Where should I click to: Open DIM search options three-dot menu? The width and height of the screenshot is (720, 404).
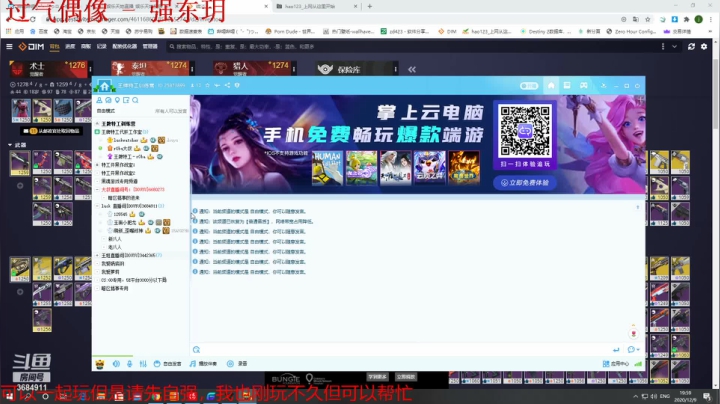[x=663, y=46]
